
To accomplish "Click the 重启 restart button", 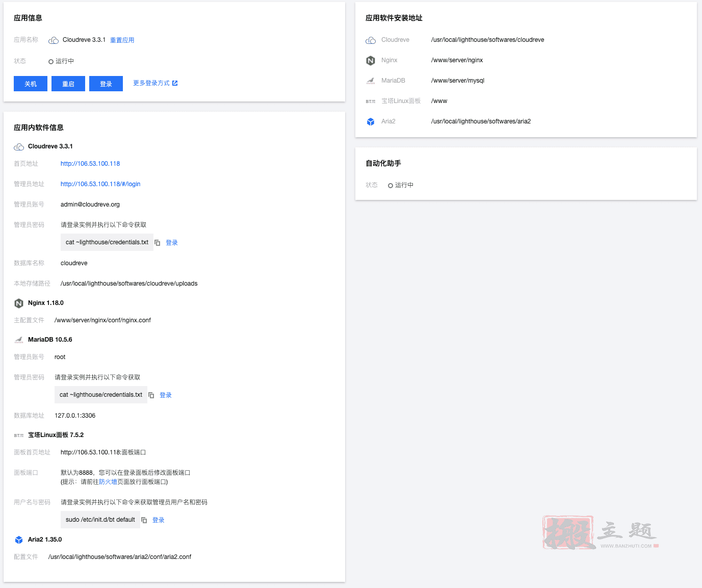I will click(68, 84).
